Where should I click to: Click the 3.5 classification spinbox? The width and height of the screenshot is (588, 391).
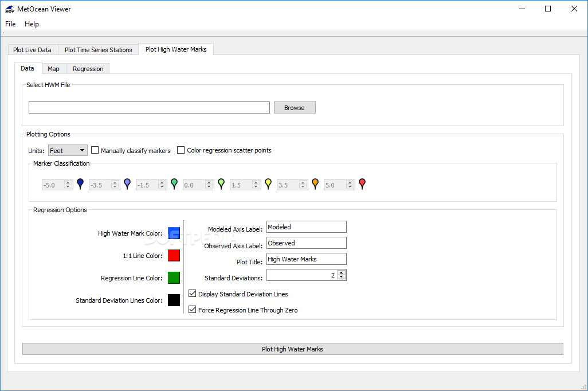[x=292, y=185]
